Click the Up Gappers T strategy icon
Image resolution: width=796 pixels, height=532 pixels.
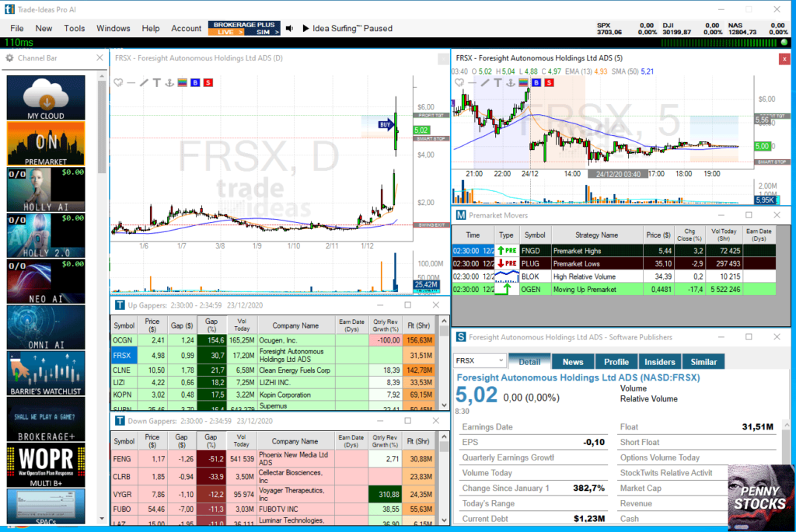(x=119, y=305)
